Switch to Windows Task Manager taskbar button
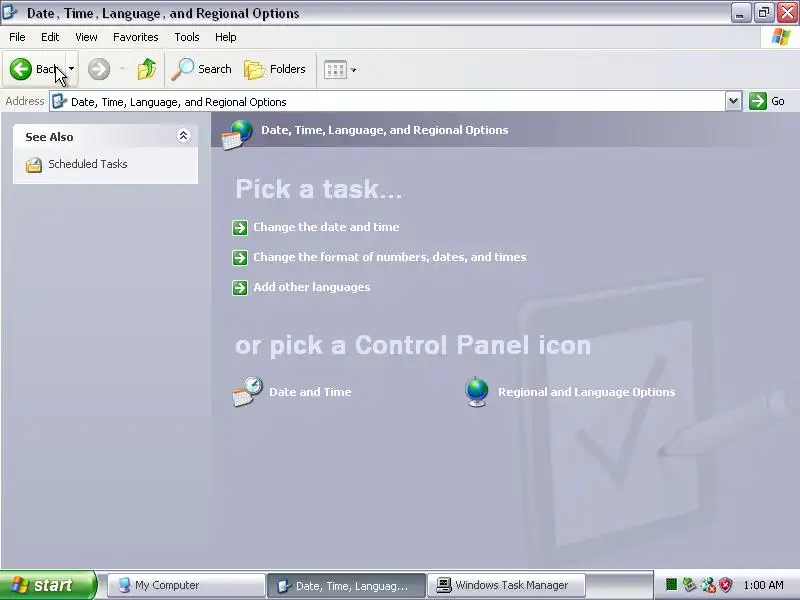Screen dimensions: 800x600 506,585
